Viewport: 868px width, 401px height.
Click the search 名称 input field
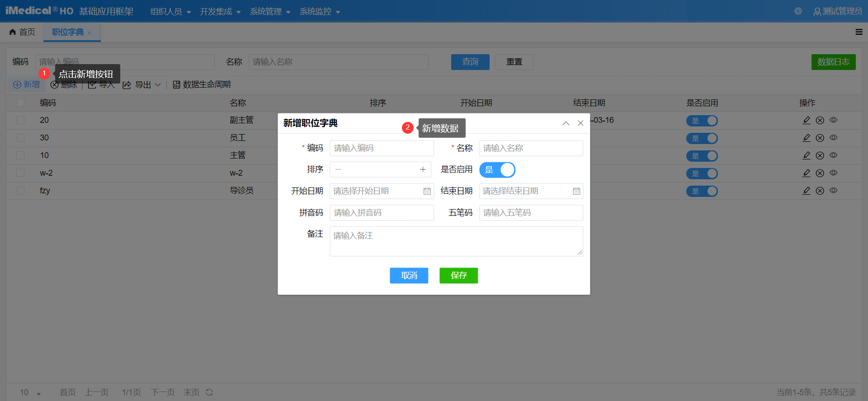pos(338,62)
